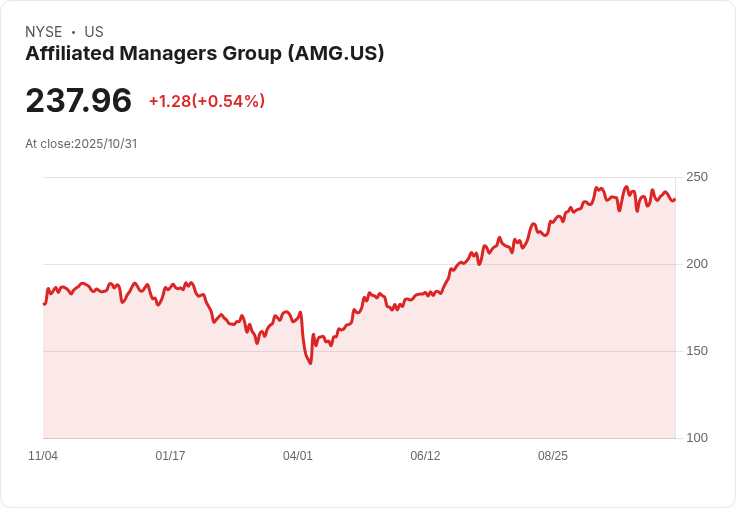Select the 01/17 date on x-axis
The width and height of the screenshot is (736, 508).
coord(170,456)
